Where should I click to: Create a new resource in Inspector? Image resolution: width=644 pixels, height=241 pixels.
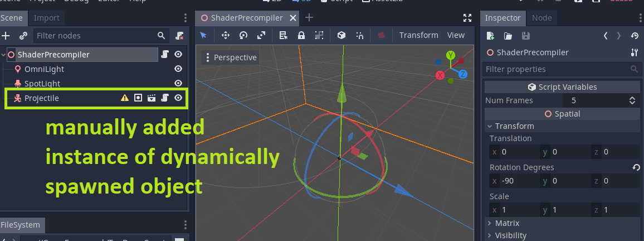pyautogui.click(x=490, y=36)
